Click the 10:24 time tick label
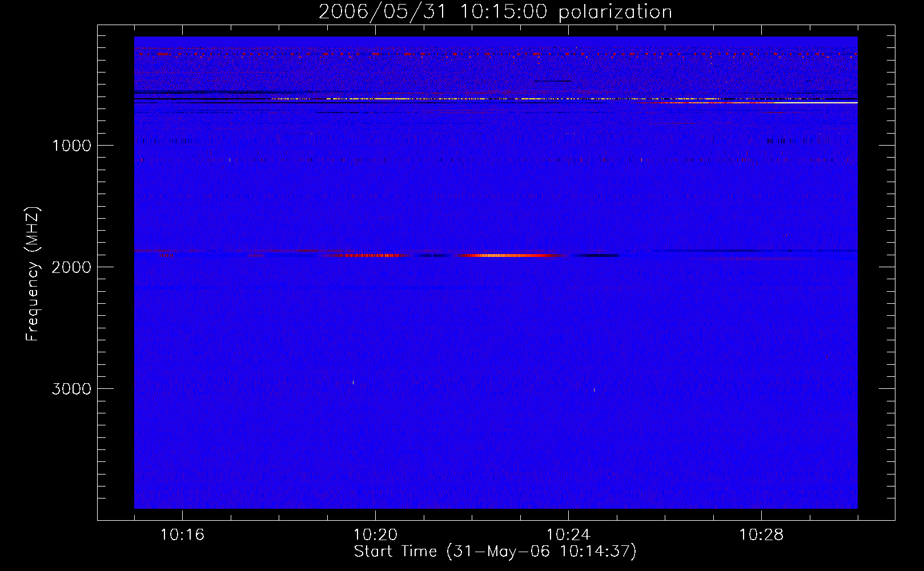Image resolution: width=924 pixels, height=571 pixels. [568, 535]
